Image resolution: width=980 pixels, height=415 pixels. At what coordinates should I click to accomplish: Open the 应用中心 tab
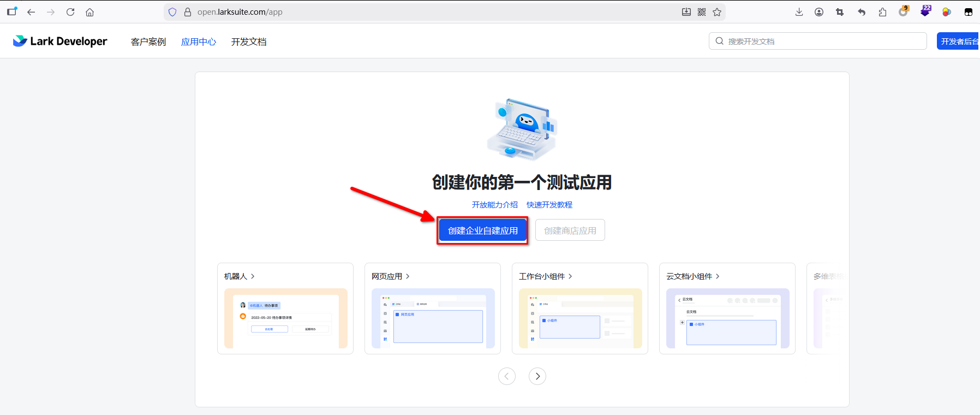click(x=199, y=42)
